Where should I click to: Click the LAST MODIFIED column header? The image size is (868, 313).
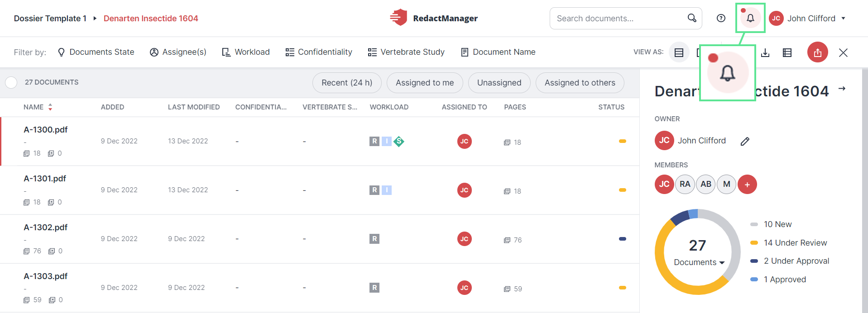tap(194, 107)
